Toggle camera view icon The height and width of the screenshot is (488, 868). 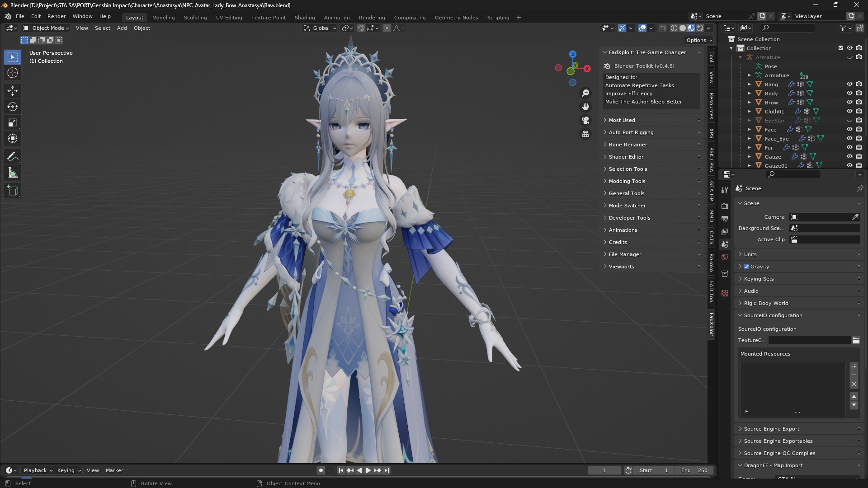pos(585,120)
